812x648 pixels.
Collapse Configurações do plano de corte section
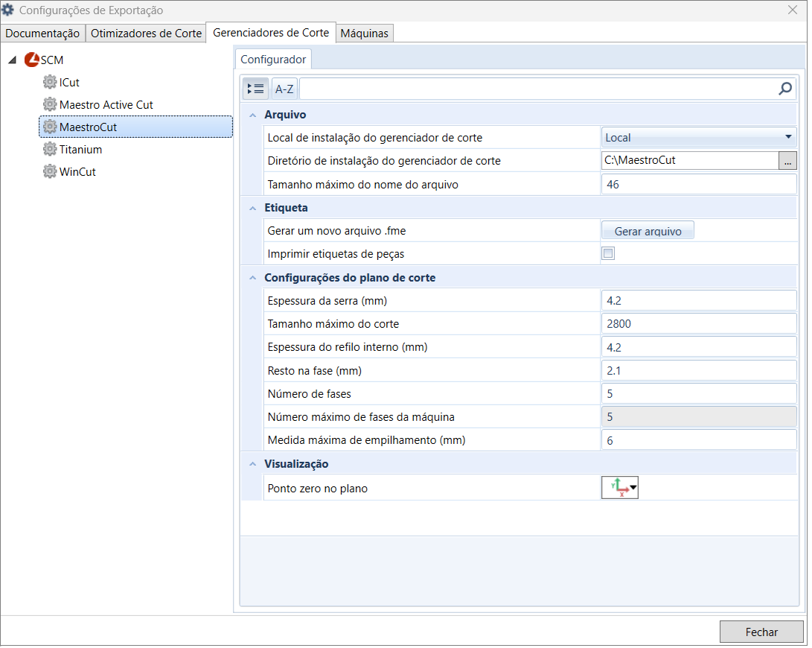[253, 278]
